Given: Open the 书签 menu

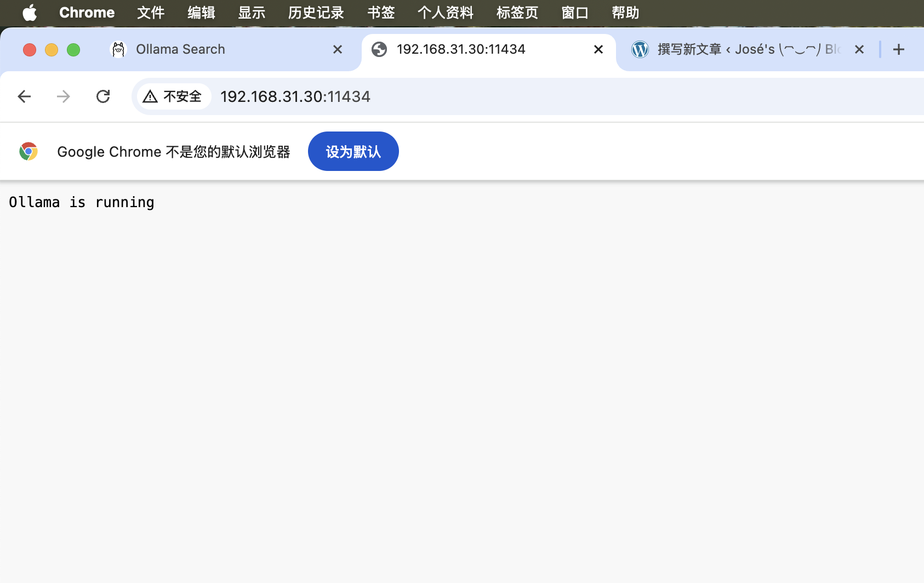Looking at the screenshot, I should (x=381, y=12).
